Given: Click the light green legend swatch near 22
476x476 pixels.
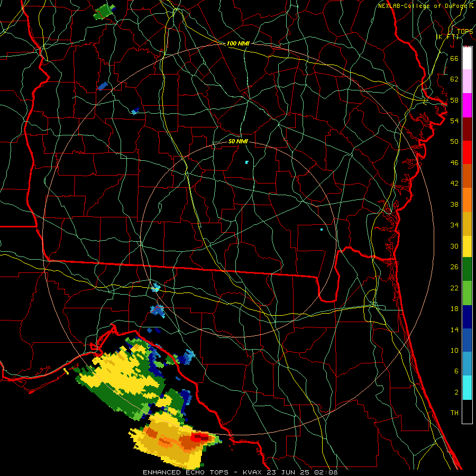Looking at the screenshot, I should [467, 293].
